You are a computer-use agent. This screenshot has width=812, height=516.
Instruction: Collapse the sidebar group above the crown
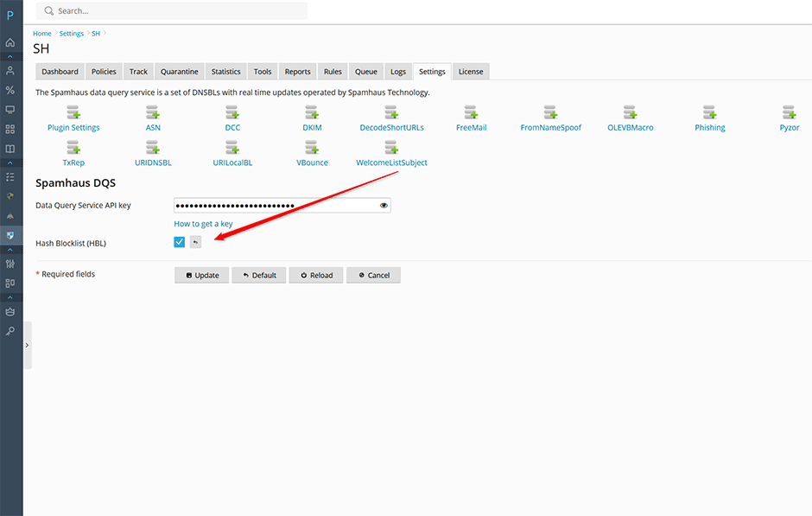pos(10,297)
